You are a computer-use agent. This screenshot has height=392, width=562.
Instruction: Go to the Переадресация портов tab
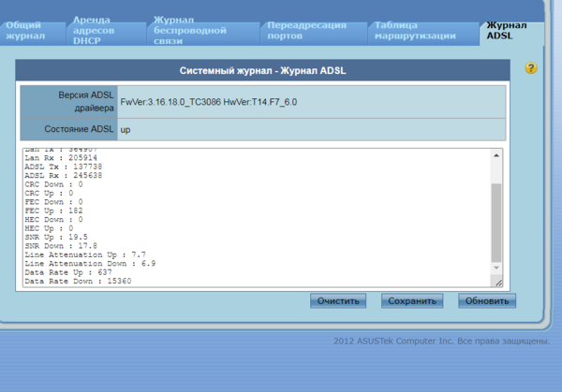pos(314,34)
